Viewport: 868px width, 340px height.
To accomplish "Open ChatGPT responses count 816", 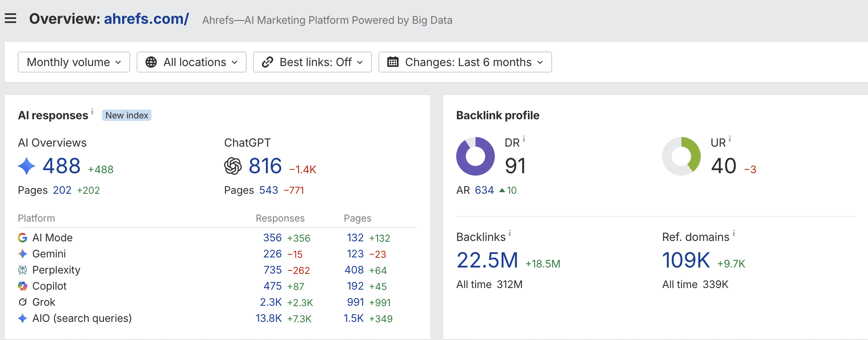I will point(265,166).
